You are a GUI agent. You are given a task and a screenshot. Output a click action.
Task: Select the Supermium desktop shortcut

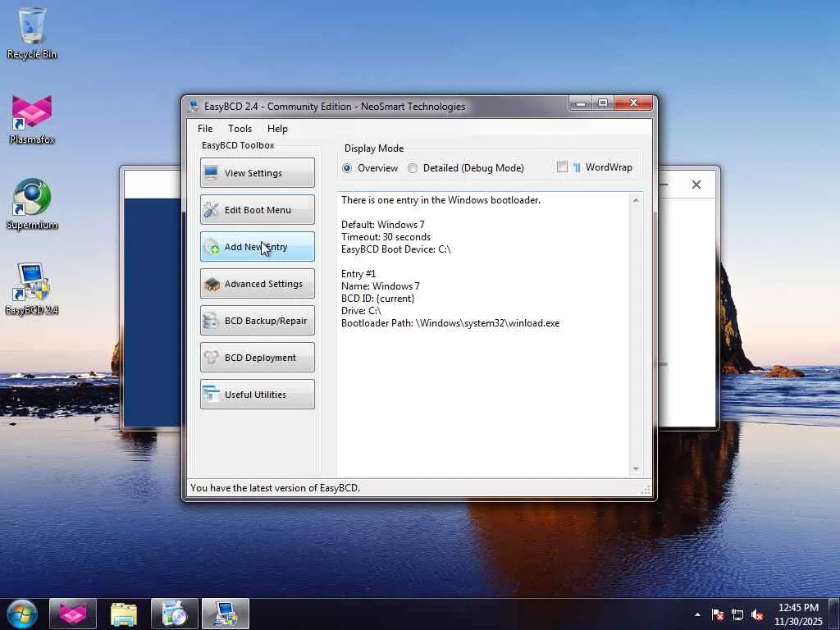click(x=32, y=204)
